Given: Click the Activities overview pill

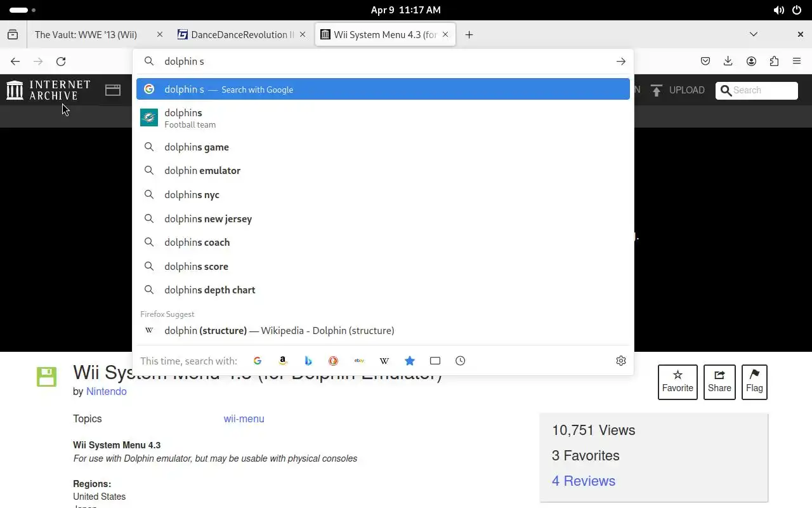Looking at the screenshot, I should click(x=22, y=10).
